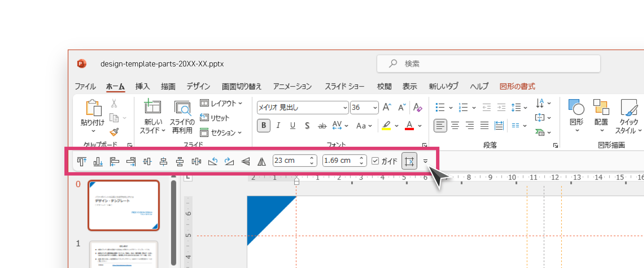
Task: Click the Distribute Horizontally icon
Action: tap(196, 161)
